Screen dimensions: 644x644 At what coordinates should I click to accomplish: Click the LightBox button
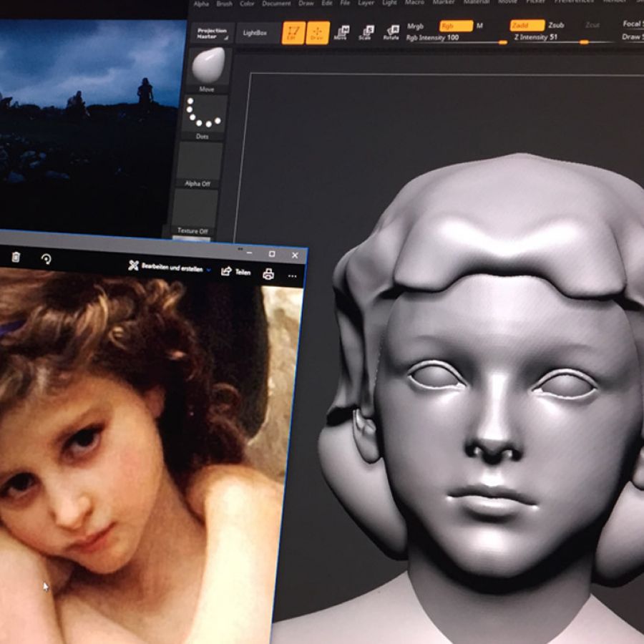point(255,33)
